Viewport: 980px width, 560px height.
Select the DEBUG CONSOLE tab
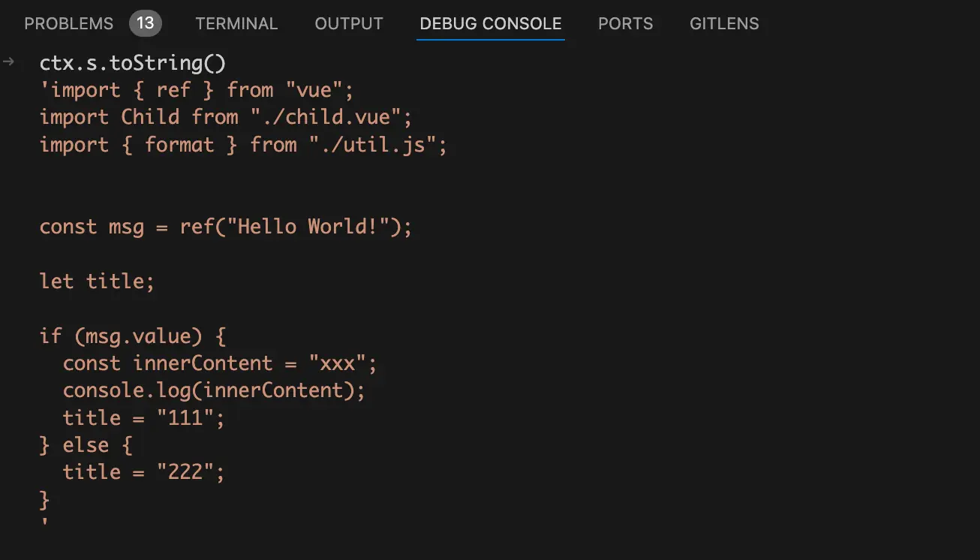pyautogui.click(x=491, y=24)
